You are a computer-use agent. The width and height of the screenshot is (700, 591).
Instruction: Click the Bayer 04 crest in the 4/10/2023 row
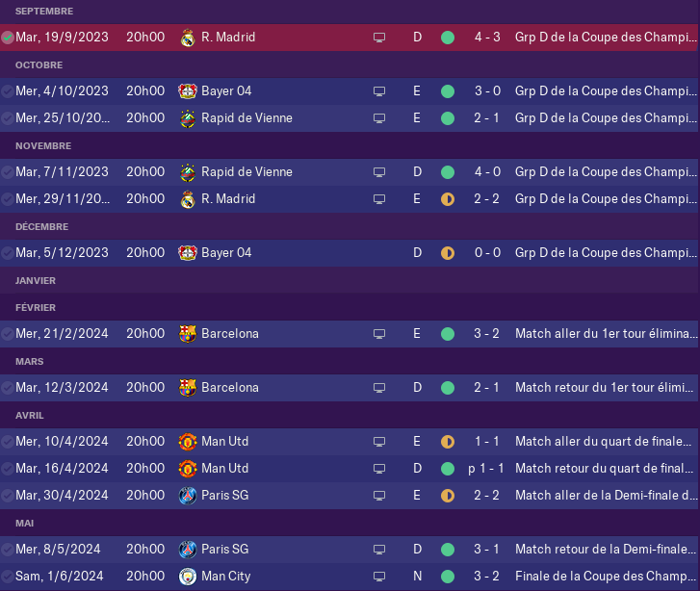pos(188,91)
